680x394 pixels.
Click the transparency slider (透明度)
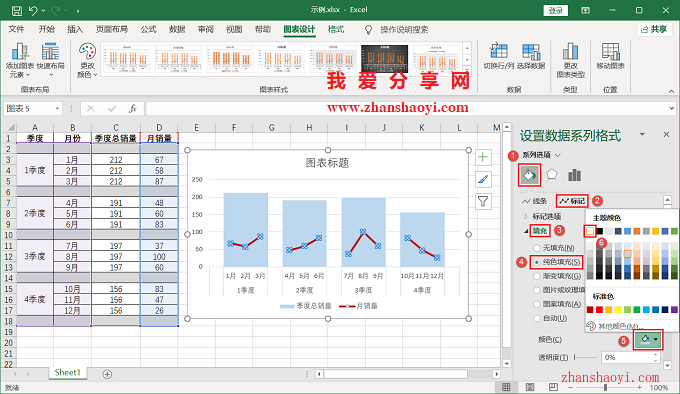pos(584,357)
